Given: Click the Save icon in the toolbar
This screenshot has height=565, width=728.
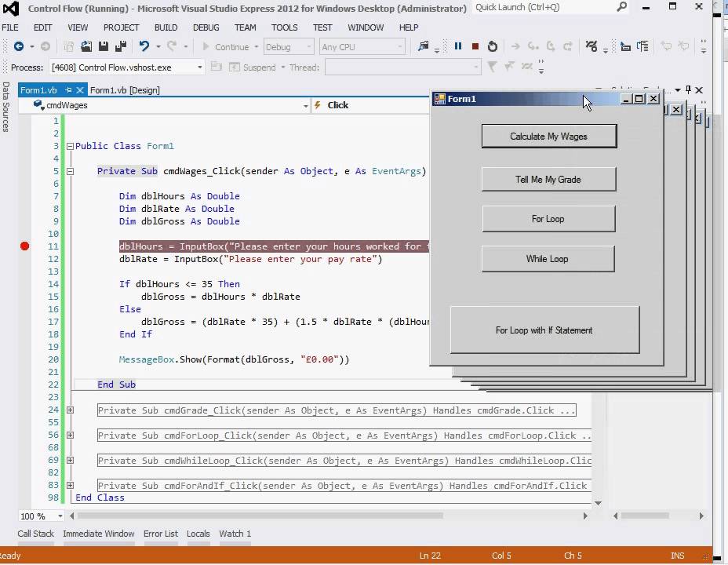Looking at the screenshot, I should (x=104, y=46).
